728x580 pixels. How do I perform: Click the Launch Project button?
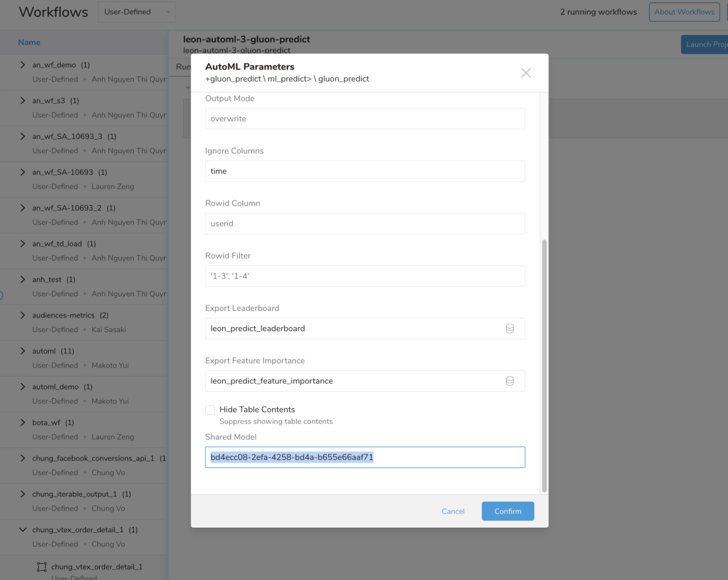(705, 44)
